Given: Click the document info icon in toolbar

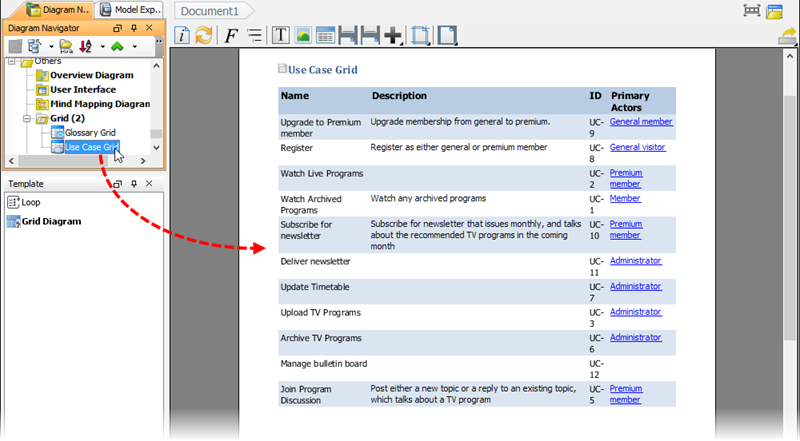Looking at the screenshot, I should click(x=182, y=35).
